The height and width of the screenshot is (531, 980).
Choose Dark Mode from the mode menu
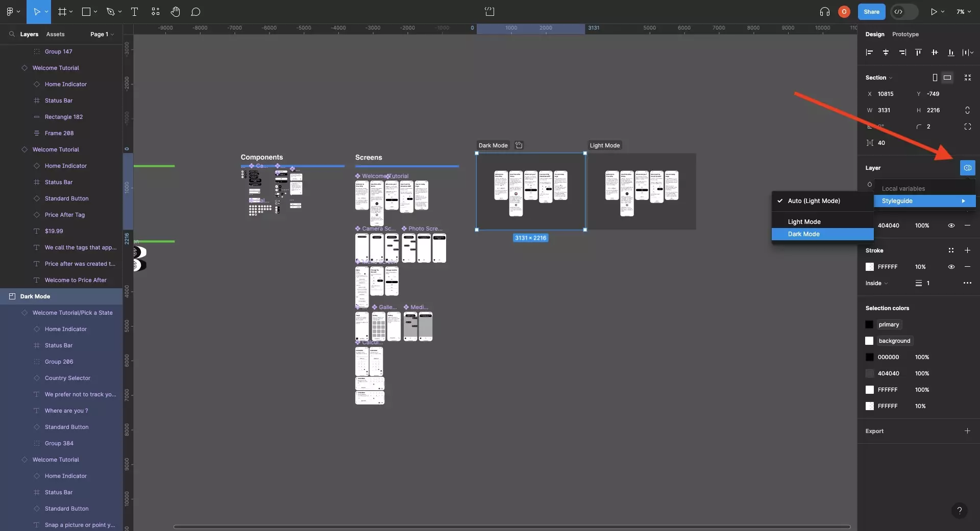pos(823,234)
